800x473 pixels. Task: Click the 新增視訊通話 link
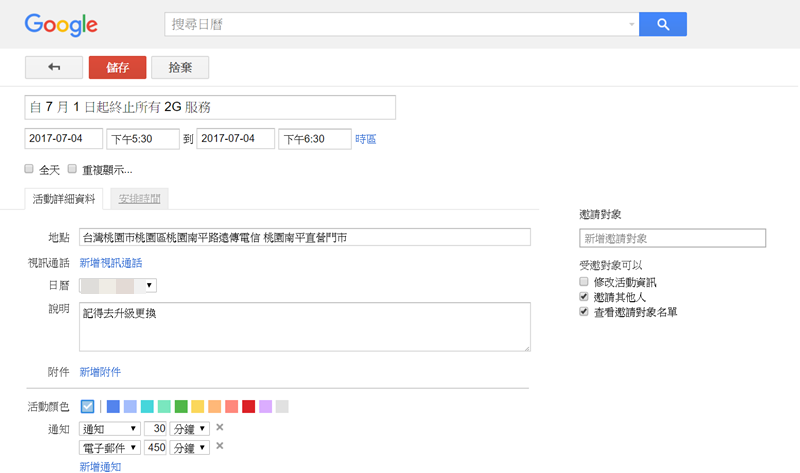point(111,263)
